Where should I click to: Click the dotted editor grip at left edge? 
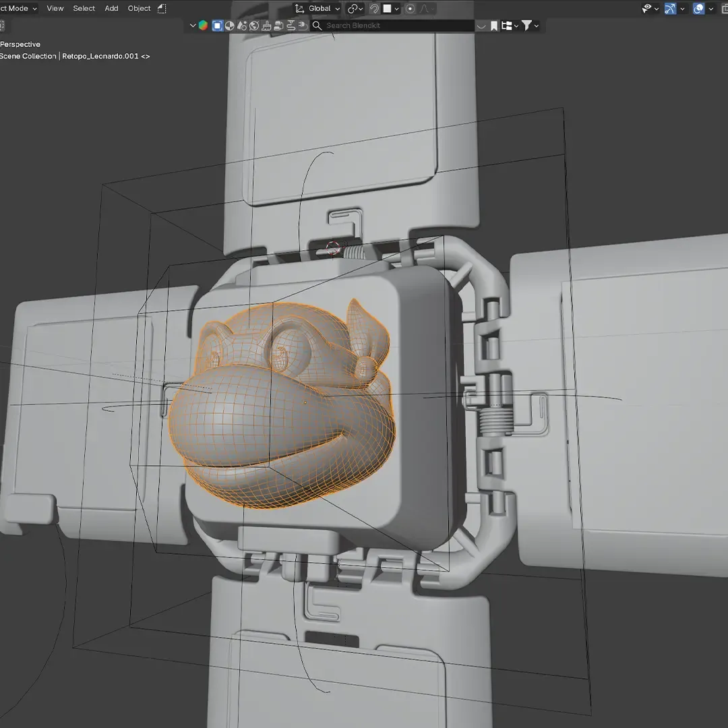[x=2, y=26]
